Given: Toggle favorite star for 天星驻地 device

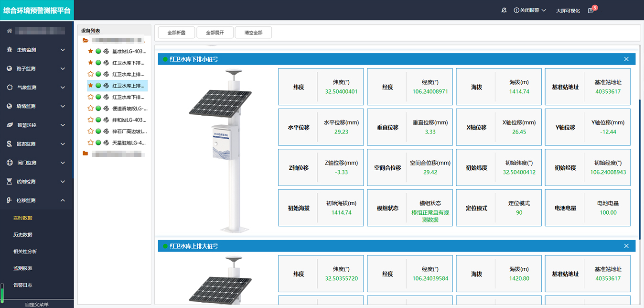Looking at the screenshot, I should [x=90, y=143].
